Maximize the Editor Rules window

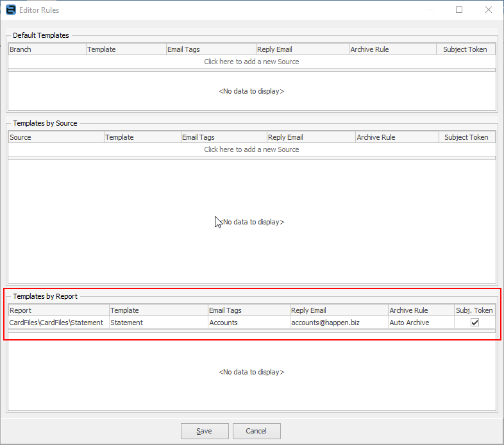tap(459, 10)
